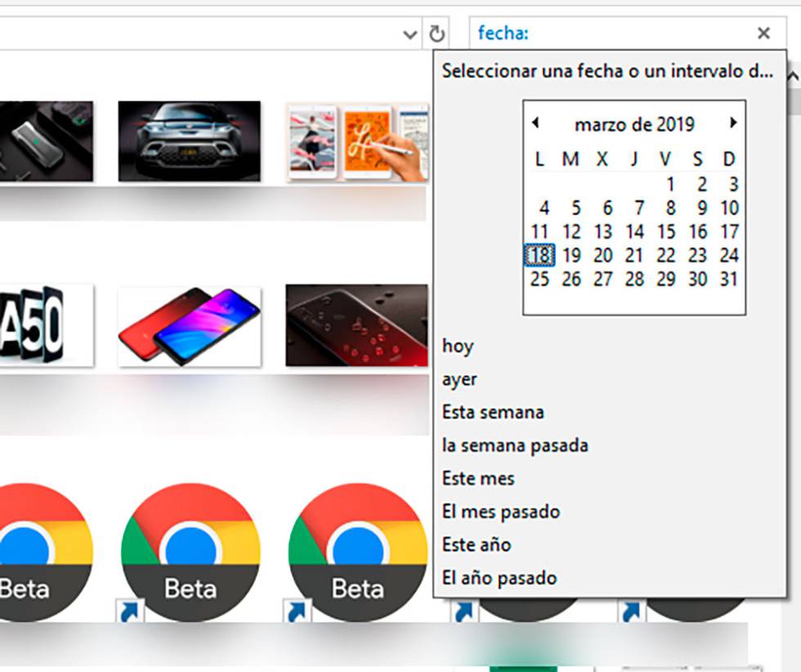This screenshot has width=801, height=672.
Task: Click the refresh icon beside the address bar
Action: point(436,34)
